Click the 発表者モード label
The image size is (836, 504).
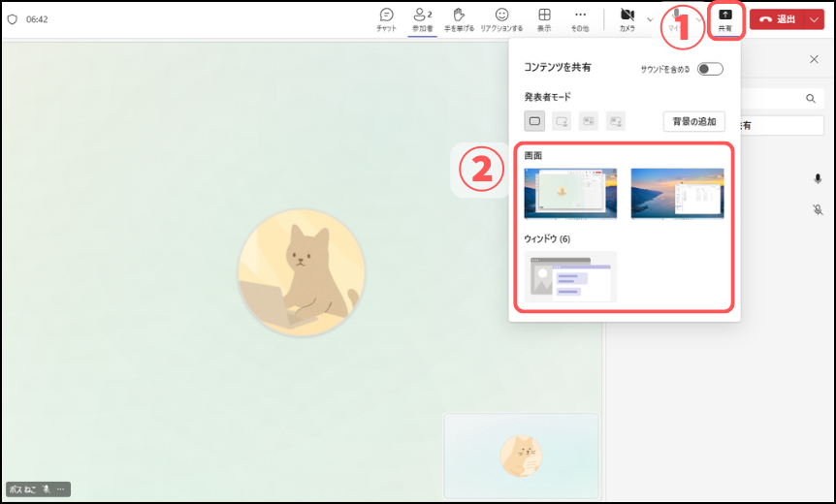[x=548, y=96]
